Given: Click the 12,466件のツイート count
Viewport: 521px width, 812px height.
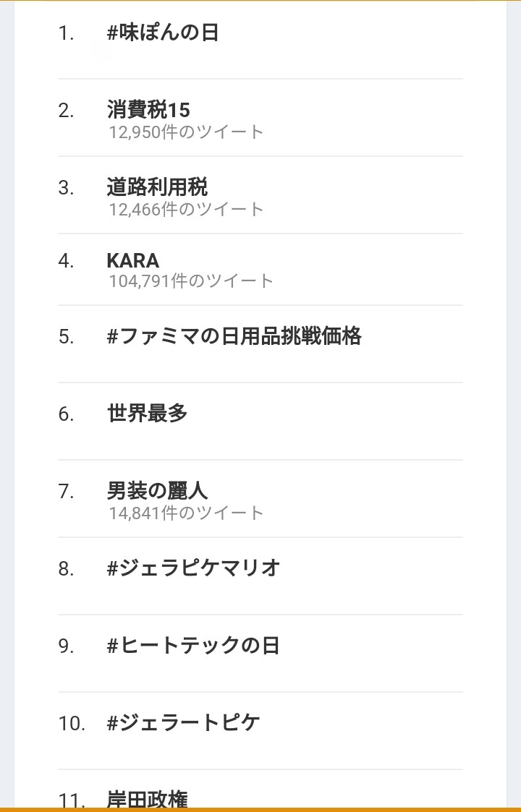Looking at the screenshot, I should [x=186, y=210].
